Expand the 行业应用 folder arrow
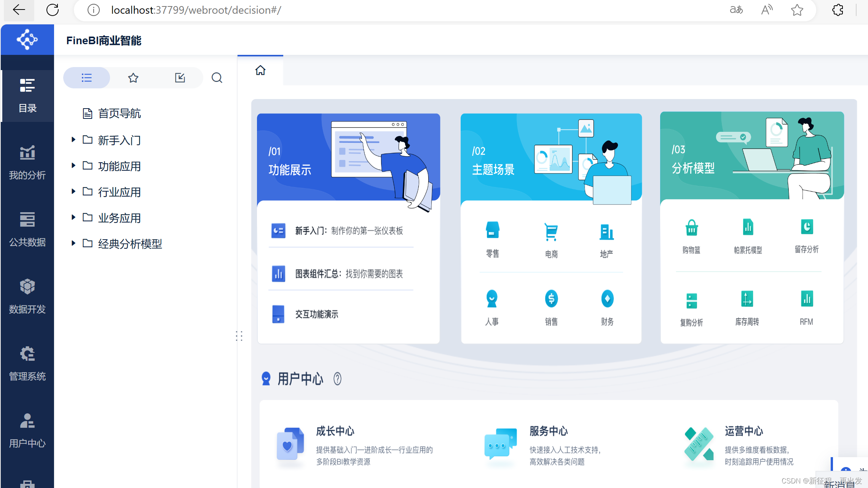The width and height of the screenshot is (868, 488). tap(73, 192)
